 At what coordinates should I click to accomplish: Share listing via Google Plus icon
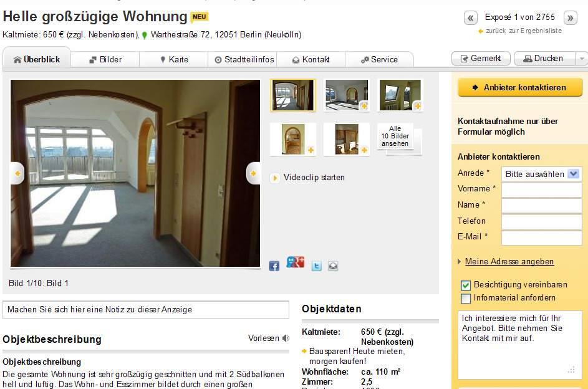tap(295, 262)
